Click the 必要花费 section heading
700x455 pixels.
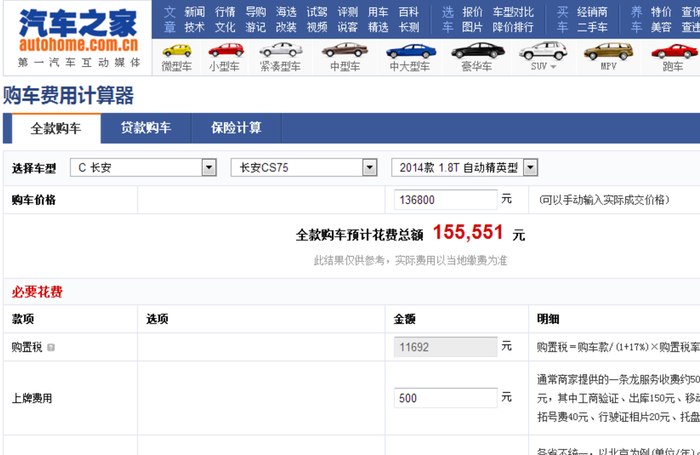point(37,292)
